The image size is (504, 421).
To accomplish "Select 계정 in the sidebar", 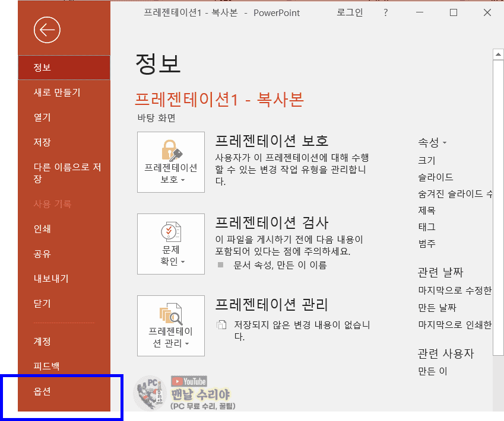I will pyautogui.click(x=42, y=342).
